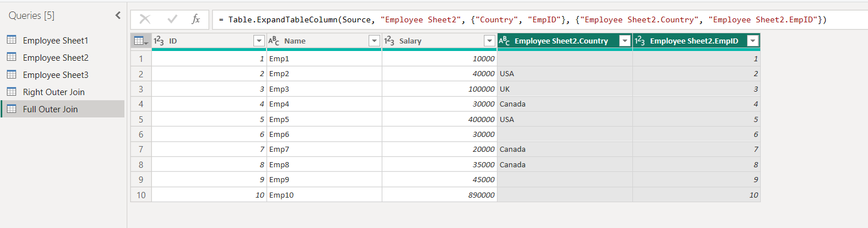Change Name column data type icon

(x=274, y=41)
